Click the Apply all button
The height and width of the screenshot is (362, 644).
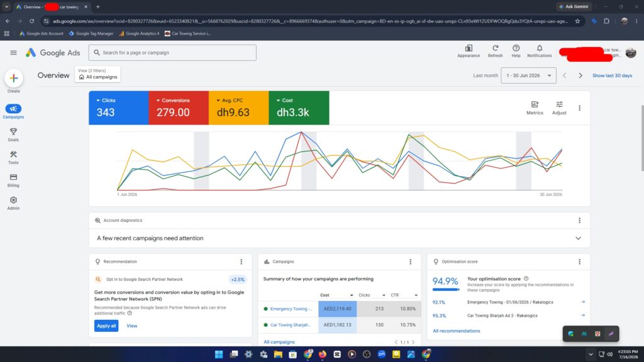click(106, 326)
